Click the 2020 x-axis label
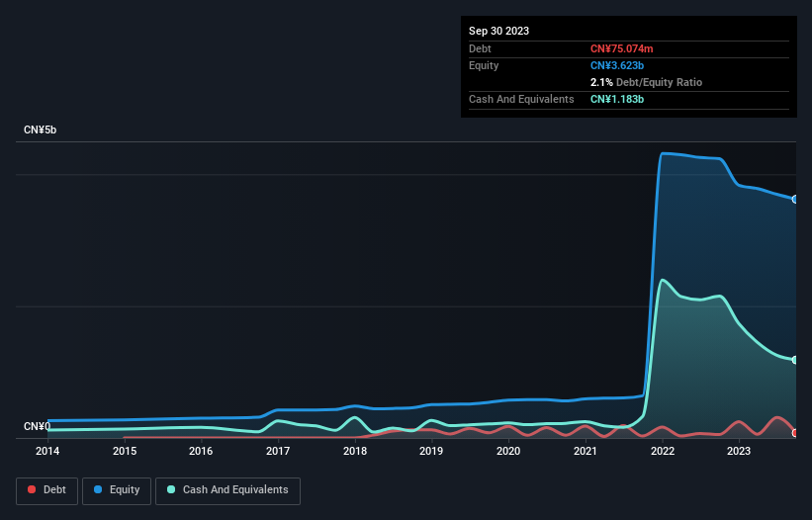The width and height of the screenshot is (812, 520). click(x=508, y=451)
